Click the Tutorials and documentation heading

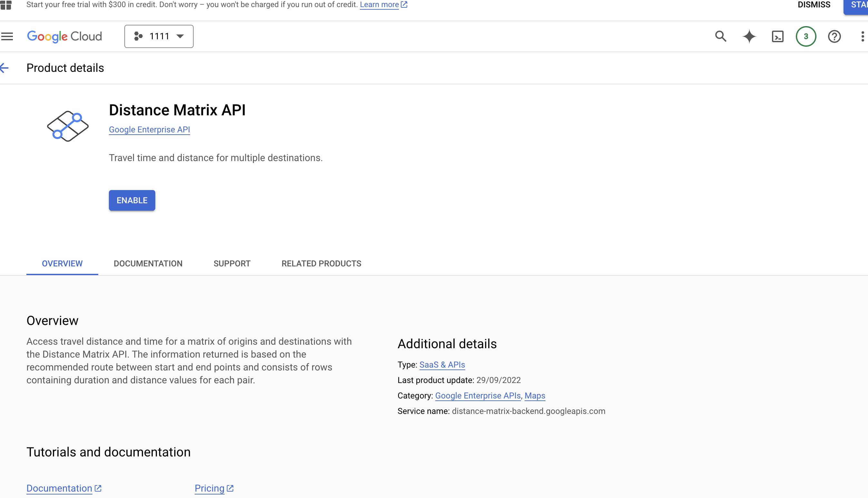click(x=108, y=452)
